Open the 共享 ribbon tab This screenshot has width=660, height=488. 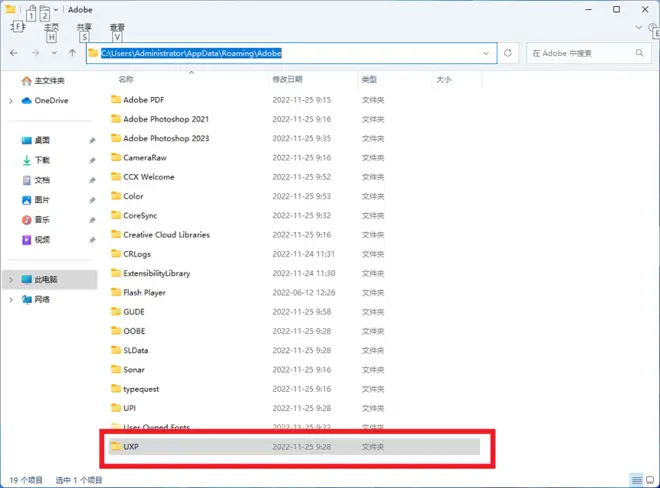click(84, 27)
